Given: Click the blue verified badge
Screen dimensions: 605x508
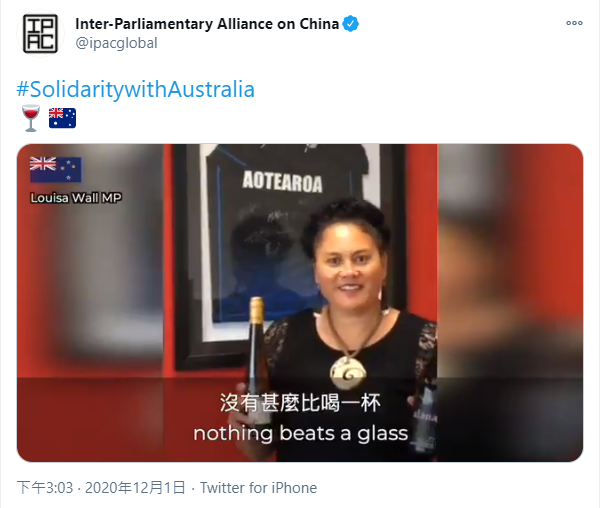Looking at the screenshot, I should (350, 24).
